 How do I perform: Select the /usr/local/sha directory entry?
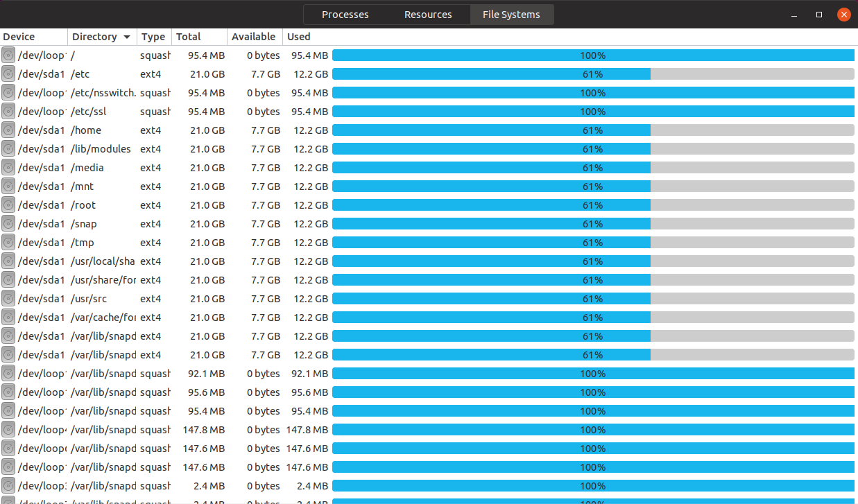[103, 261]
